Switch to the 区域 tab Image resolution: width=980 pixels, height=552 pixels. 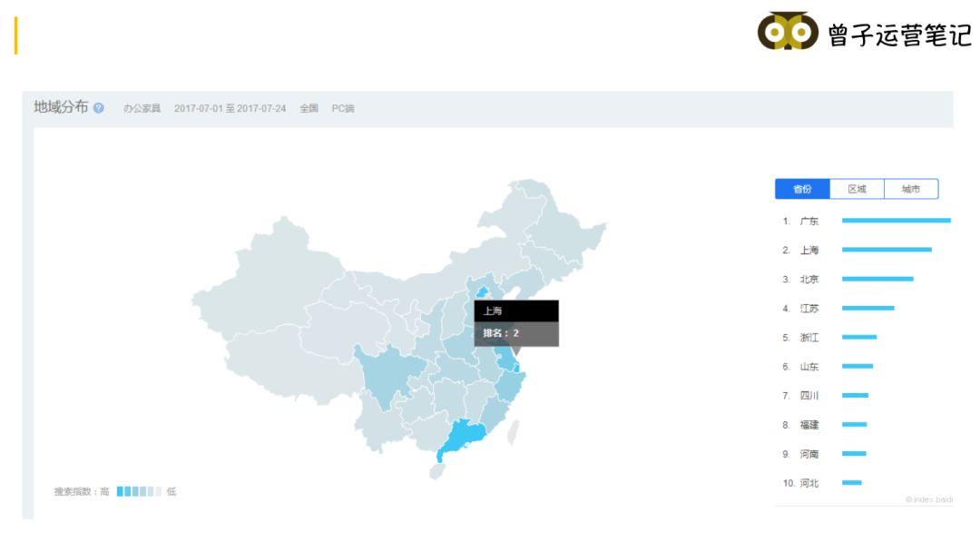click(857, 189)
